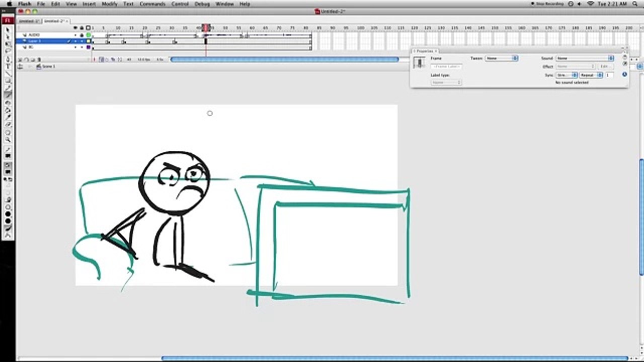Click the Properties panel tab
The height and width of the screenshot is (362, 644).
pos(425,51)
